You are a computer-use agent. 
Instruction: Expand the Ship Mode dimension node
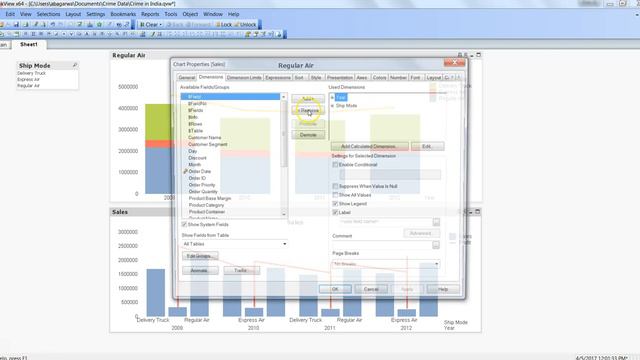(332, 106)
